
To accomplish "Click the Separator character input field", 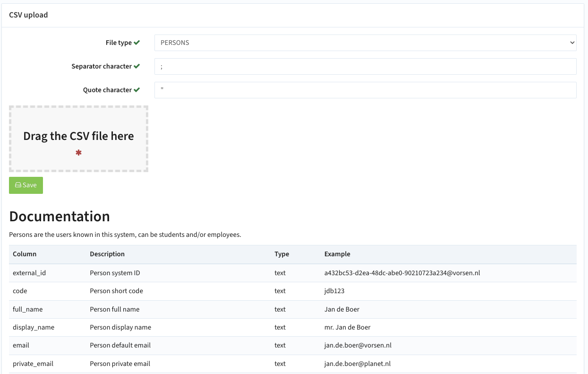I will click(365, 67).
